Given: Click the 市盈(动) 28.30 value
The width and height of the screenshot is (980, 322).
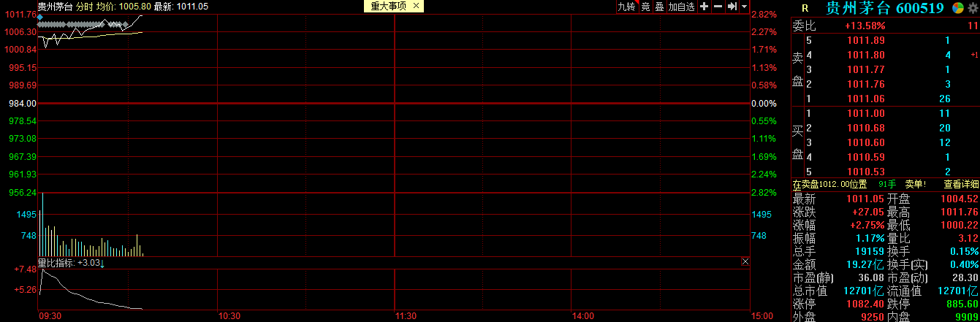Looking at the screenshot, I should [x=967, y=277].
